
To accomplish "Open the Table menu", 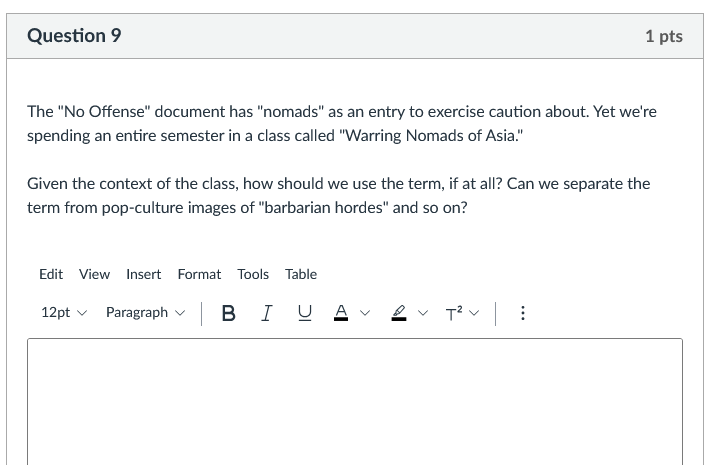I will point(300,274).
